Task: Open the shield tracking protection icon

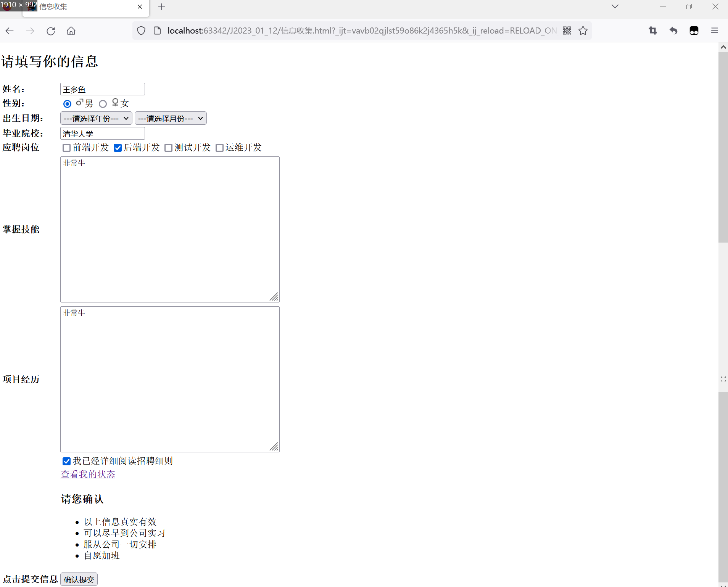Action: pos(141,31)
